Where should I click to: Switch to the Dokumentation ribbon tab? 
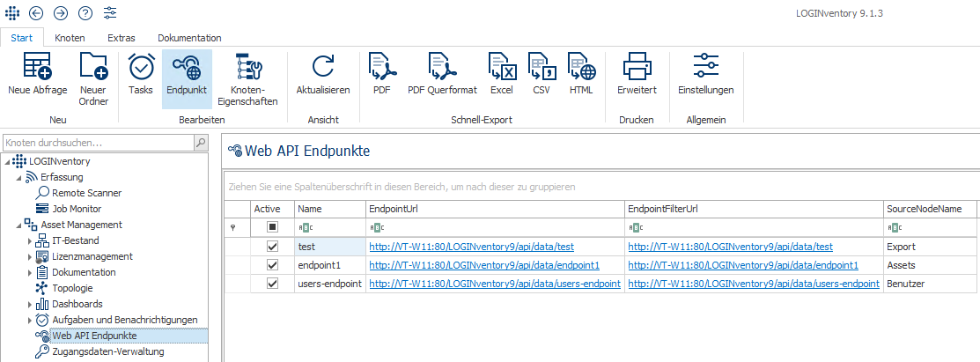click(x=189, y=38)
